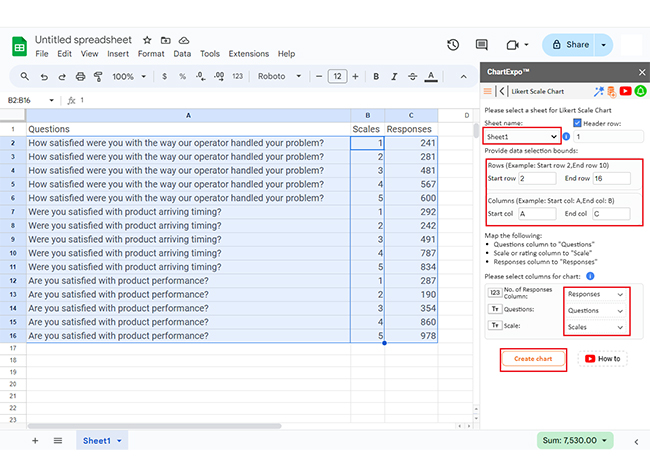
Task: Show all sheets list button
Action: 58,441
